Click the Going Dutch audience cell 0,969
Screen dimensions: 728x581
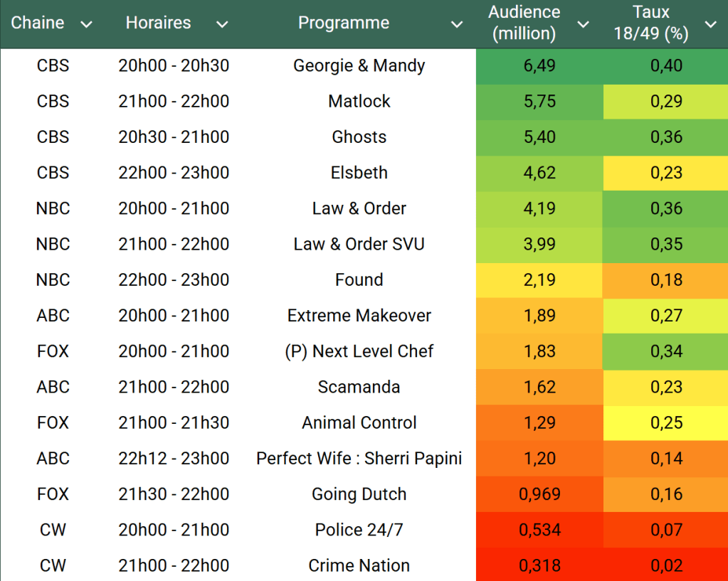click(x=539, y=494)
